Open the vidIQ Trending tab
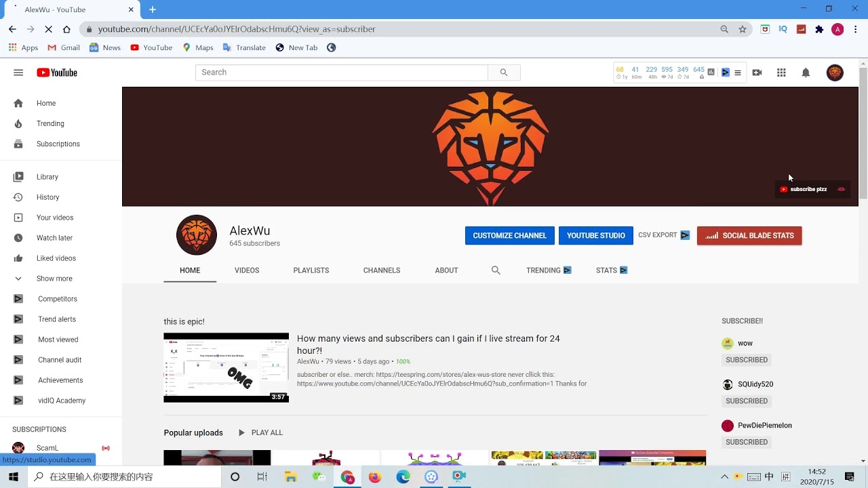Screen dimensions: 868x488 [x=549, y=270]
